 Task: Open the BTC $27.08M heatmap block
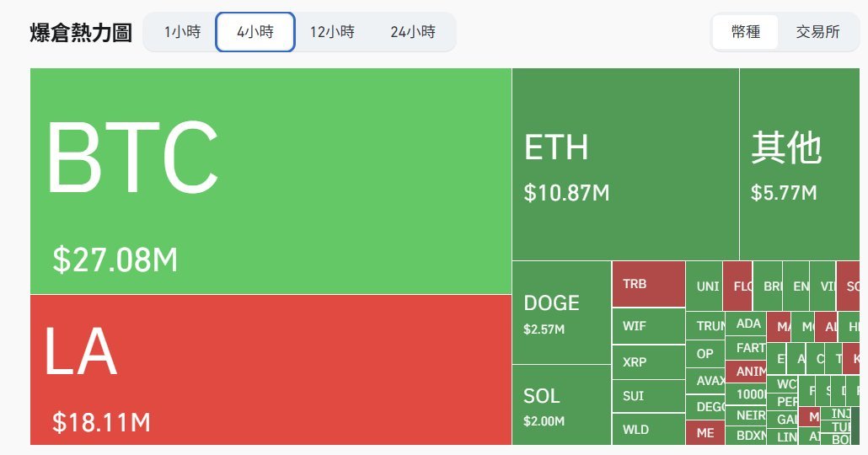point(271,181)
